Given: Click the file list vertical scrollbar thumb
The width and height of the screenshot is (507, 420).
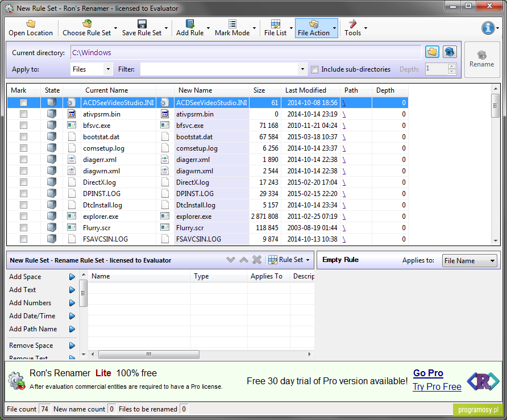Looking at the screenshot, I should coord(495,105).
